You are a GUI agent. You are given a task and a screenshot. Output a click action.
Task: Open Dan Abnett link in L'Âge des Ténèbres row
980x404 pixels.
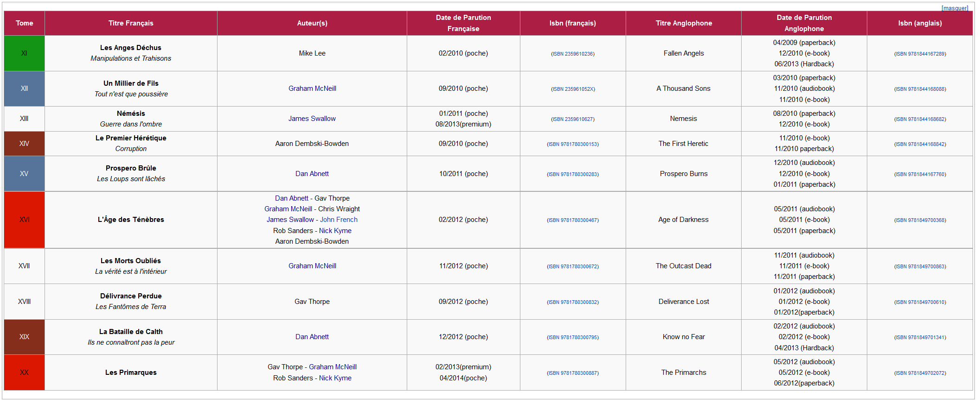pyautogui.click(x=292, y=198)
